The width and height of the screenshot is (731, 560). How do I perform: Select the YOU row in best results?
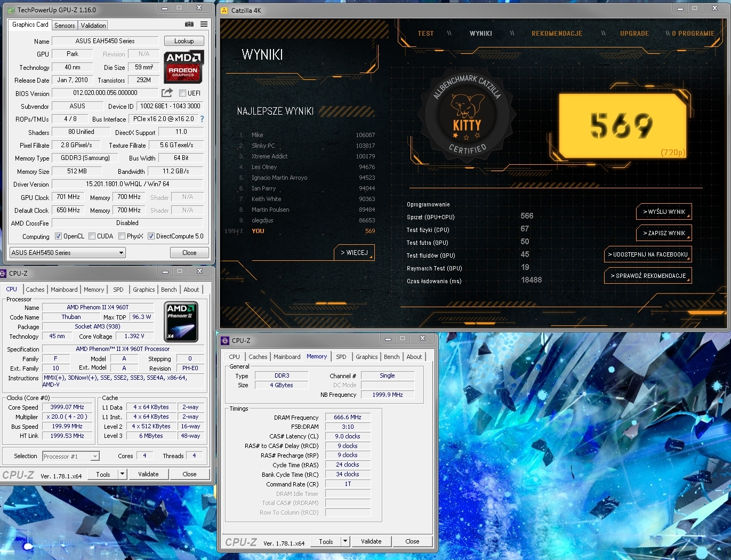[307, 231]
